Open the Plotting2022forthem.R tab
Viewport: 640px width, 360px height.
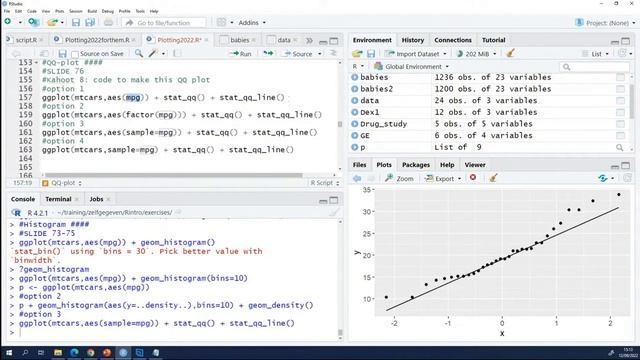click(97, 40)
